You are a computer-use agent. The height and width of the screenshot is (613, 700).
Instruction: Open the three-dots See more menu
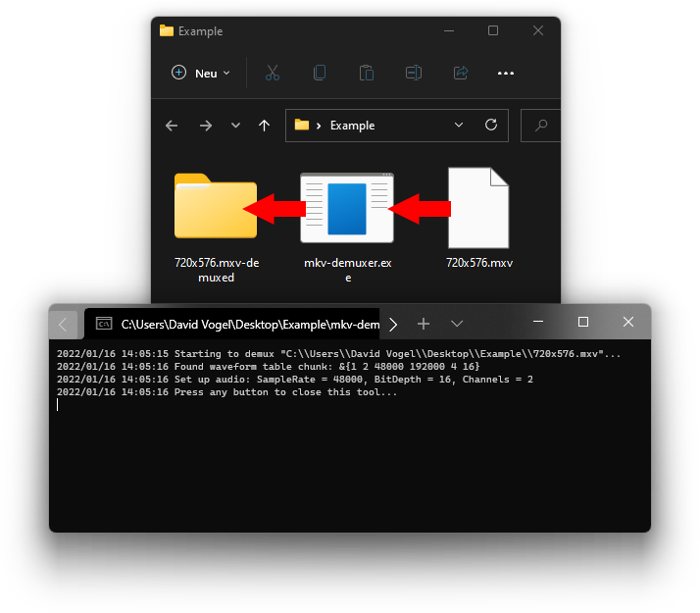pyautogui.click(x=506, y=74)
